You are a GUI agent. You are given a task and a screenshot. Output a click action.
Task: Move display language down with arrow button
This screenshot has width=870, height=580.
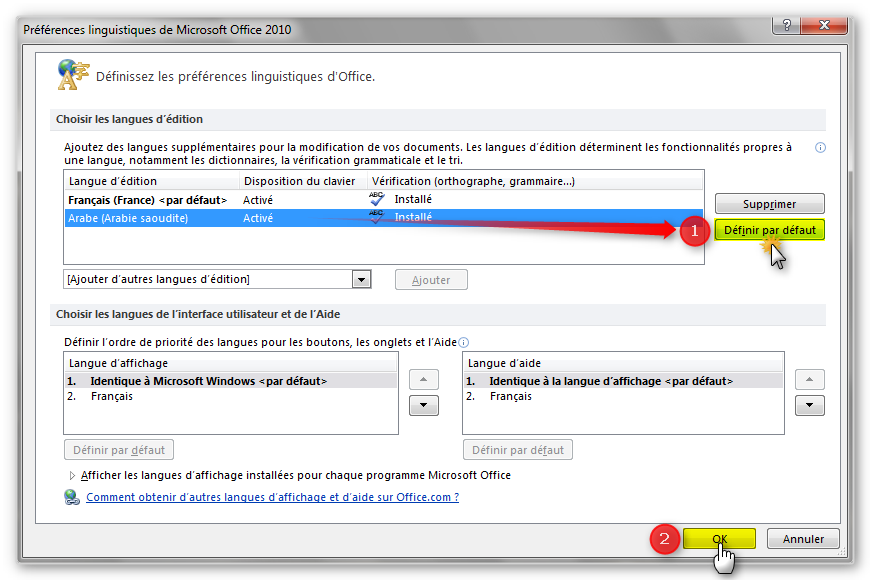click(424, 405)
